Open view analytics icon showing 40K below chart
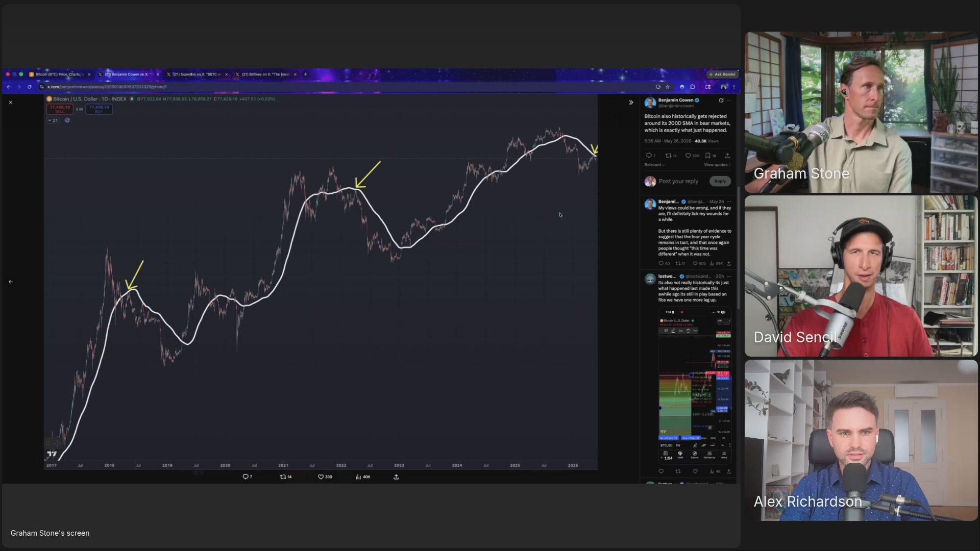This screenshot has width=980, height=551. (358, 477)
